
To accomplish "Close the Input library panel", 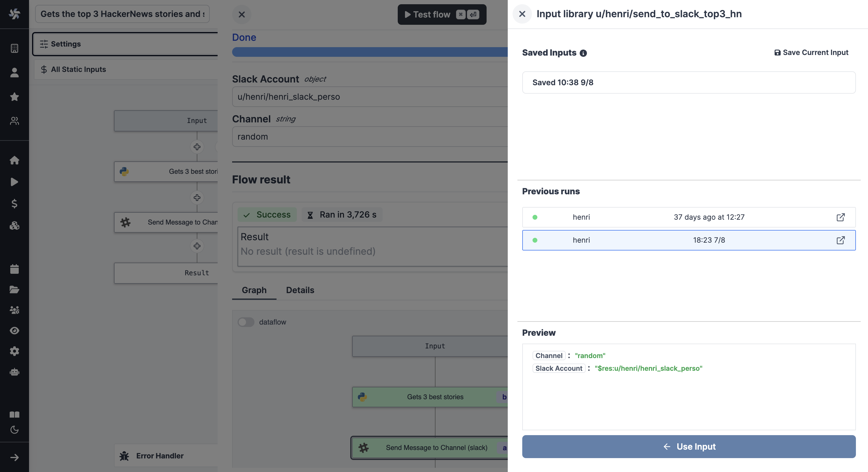I will coord(522,14).
